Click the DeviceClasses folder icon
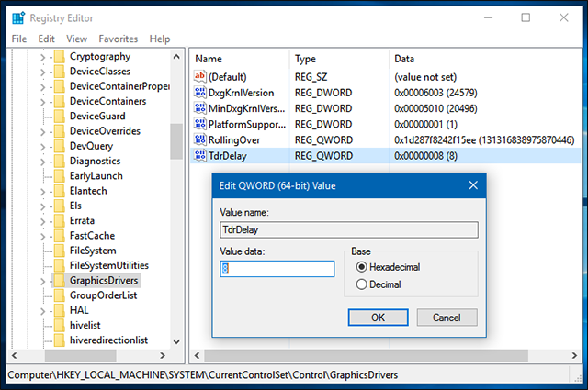The height and width of the screenshot is (390, 588). pos(60,72)
